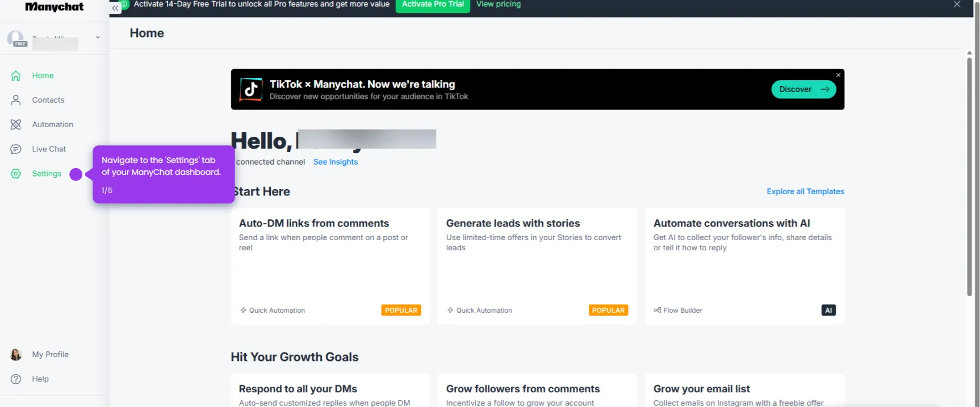Click 'Hit Your Growth Goals' heading

pyautogui.click(x=295, y=357)
